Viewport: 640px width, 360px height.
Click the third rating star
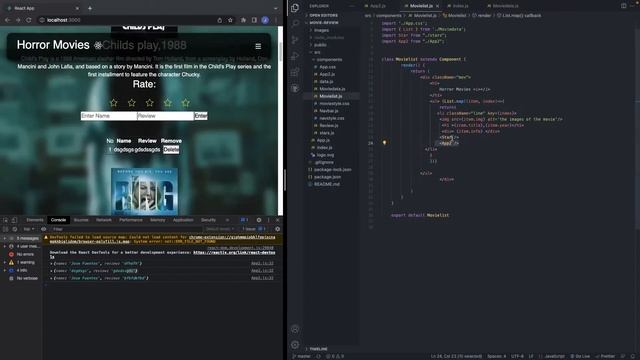[x=150, y=103]
